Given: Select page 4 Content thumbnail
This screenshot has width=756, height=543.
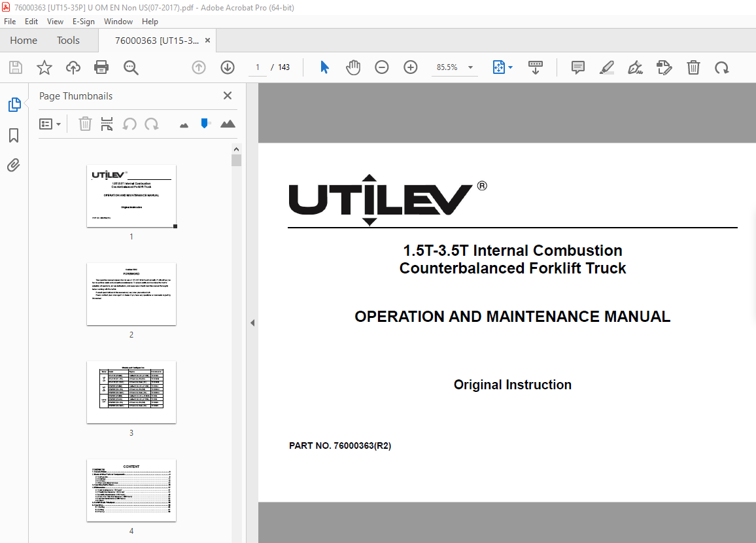Looking at the screenshot, I should point(131,491).
